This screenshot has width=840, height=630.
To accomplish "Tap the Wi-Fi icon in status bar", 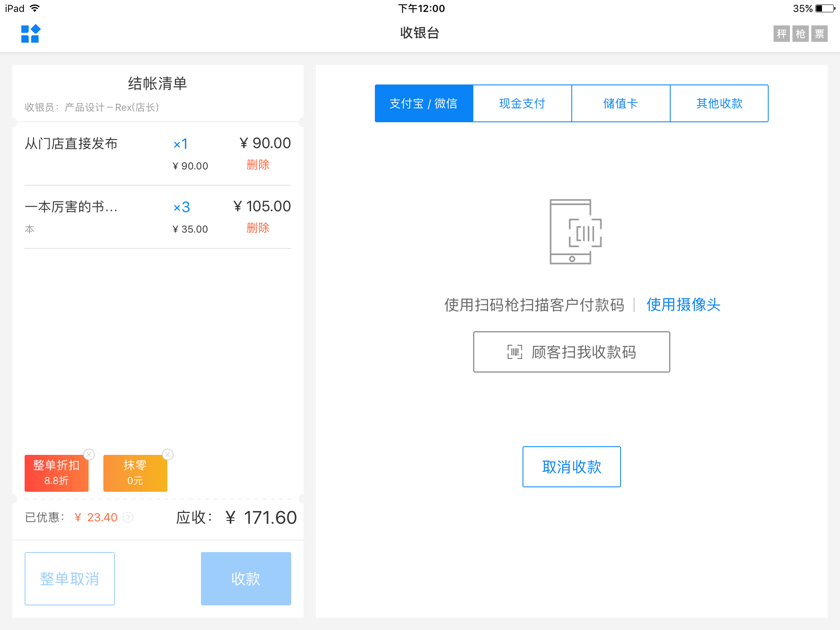I will 35,8.
